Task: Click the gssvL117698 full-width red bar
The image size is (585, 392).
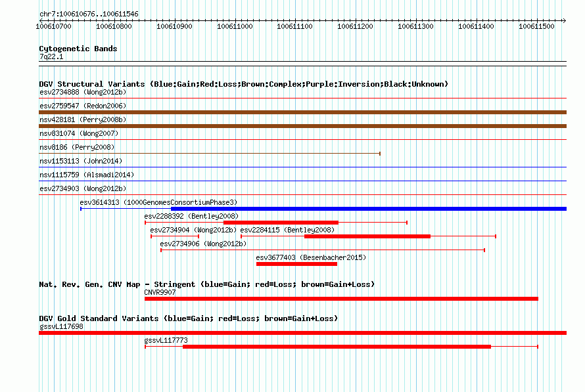Action: click(x=302, y=333)
